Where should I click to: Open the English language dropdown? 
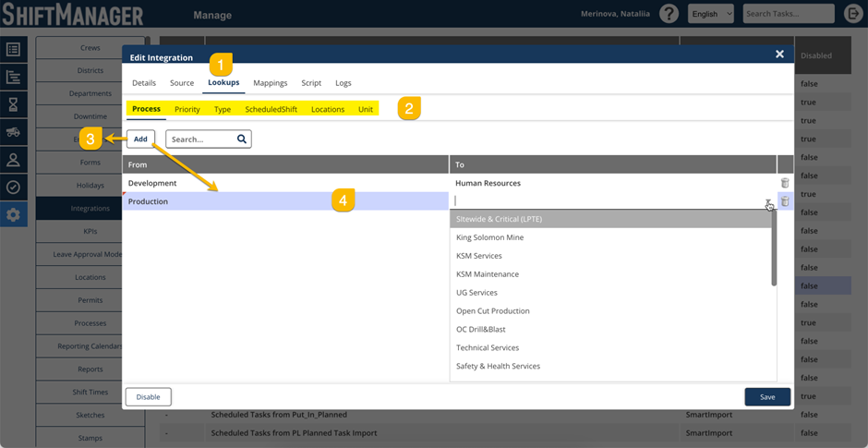click(x=711, y=14)
